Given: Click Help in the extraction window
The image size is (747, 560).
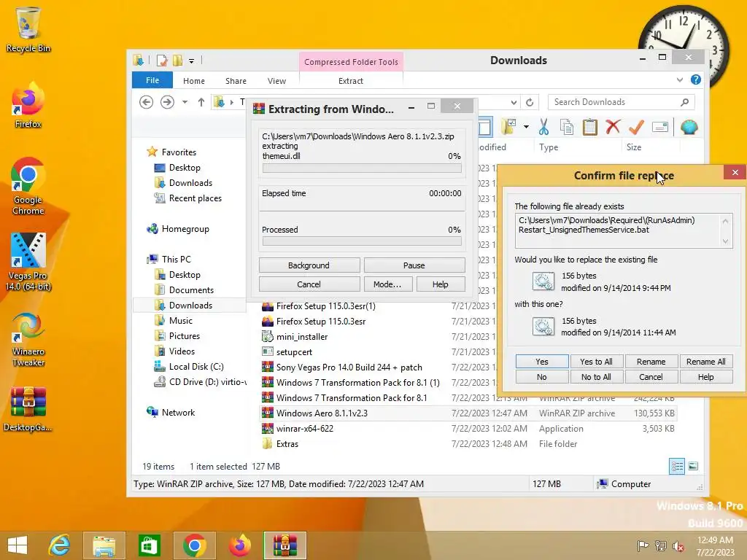Looking at the screenshot, I should click(x=440, y=284).
